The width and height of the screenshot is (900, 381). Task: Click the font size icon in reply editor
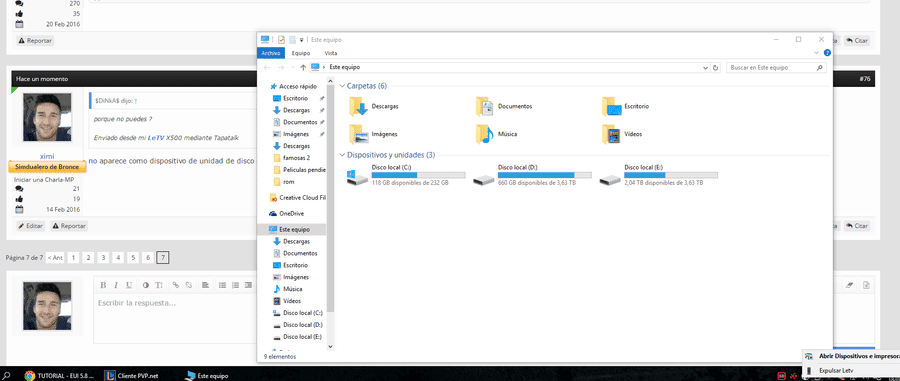pos(158,285)
